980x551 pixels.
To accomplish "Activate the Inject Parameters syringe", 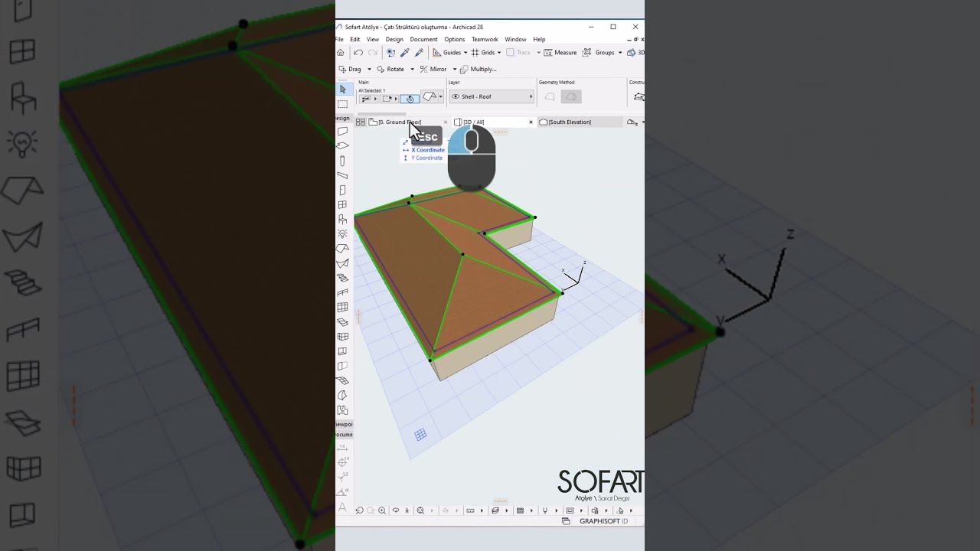I will pyautogui.click(x=419, y=53).
